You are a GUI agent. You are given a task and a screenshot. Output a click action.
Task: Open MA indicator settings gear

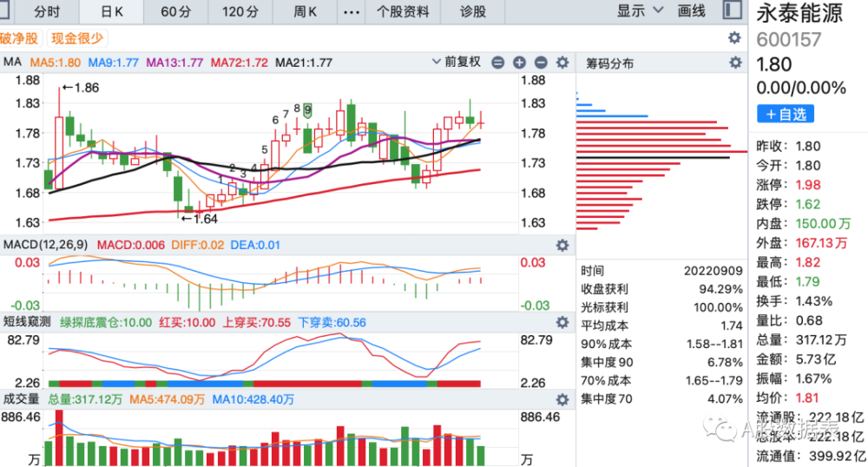(562, 62)
